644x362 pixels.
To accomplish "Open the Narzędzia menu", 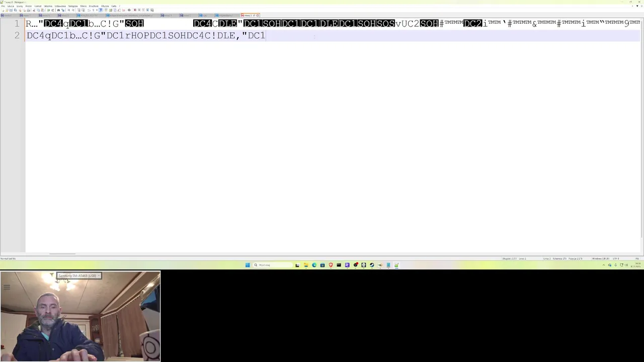I will (x=73, y=6).
